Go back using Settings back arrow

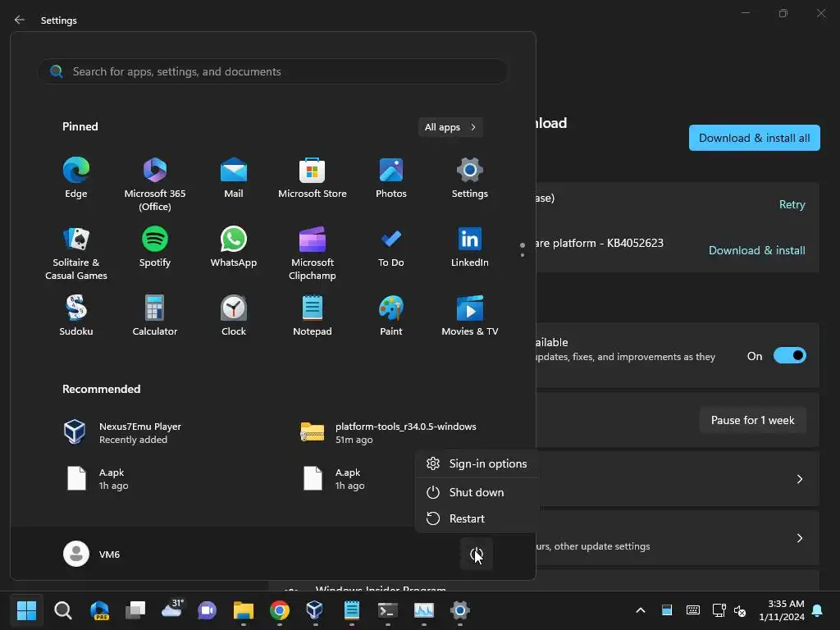pos(20,20)
